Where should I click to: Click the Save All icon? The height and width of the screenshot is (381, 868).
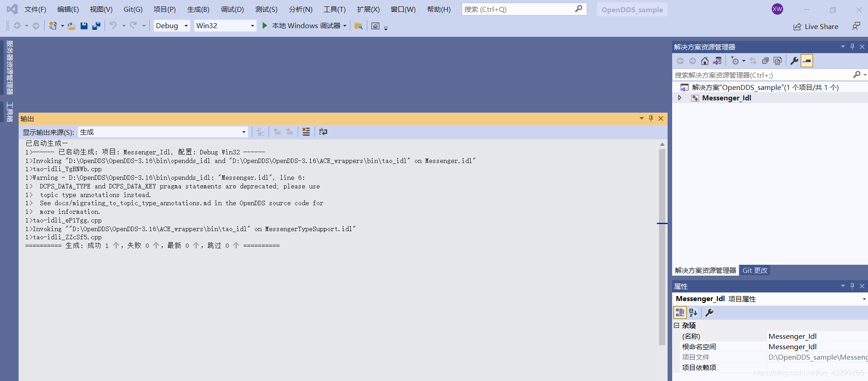96,26
